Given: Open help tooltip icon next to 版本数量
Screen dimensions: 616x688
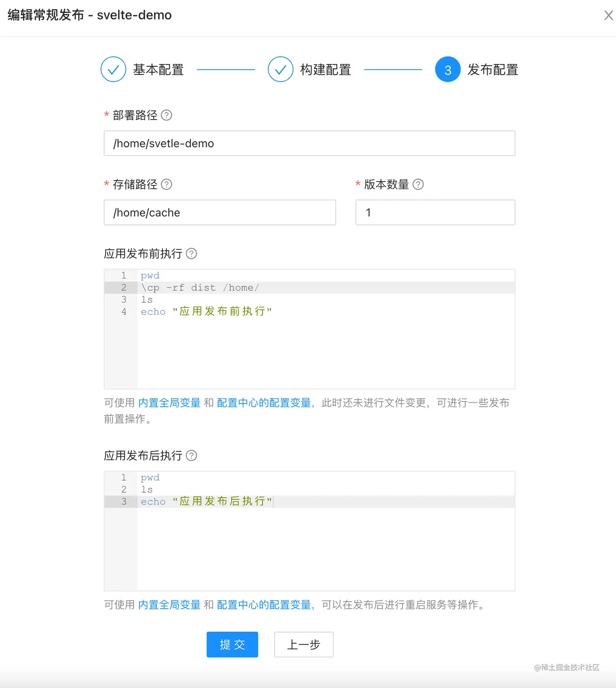Looking at the screenshot, I should pos(418,185).
